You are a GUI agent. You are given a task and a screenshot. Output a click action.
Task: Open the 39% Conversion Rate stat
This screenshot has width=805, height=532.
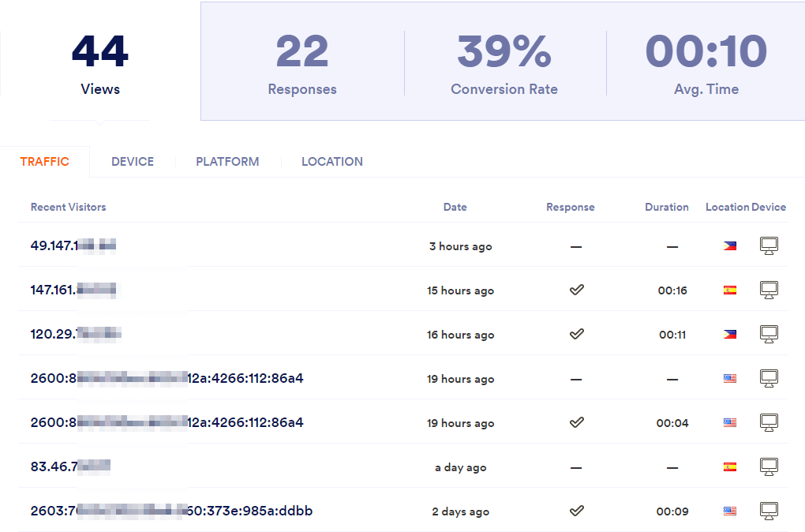point(504,63)
